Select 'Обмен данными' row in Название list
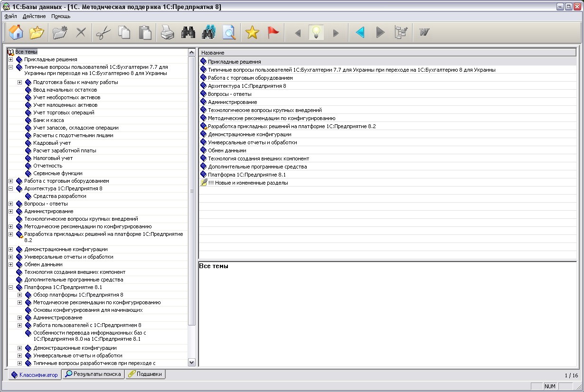Screen dimensions: 584x392 point(387,150)
